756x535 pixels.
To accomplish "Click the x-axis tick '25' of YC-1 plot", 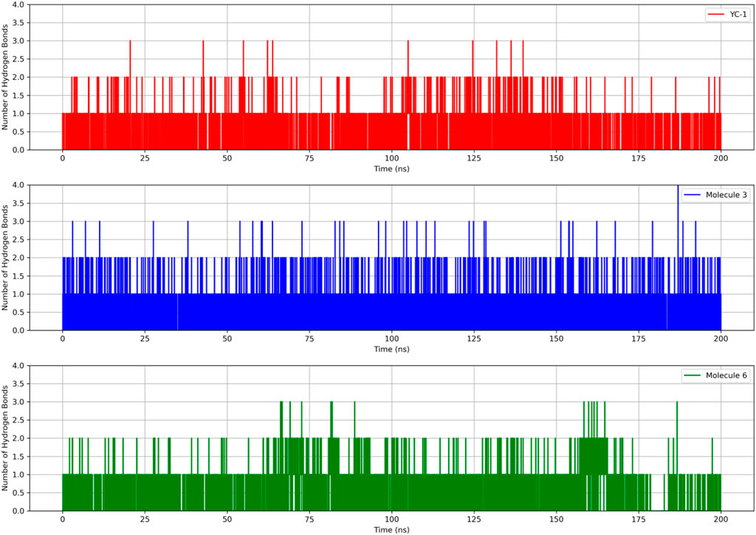I will [x=145, y=158].
